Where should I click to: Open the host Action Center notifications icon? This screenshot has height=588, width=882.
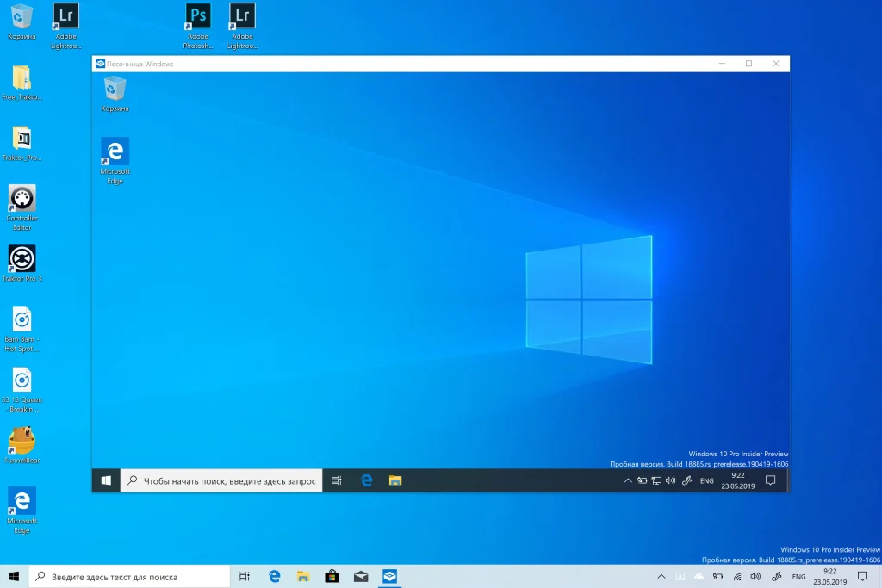click(x=862, y=577)
